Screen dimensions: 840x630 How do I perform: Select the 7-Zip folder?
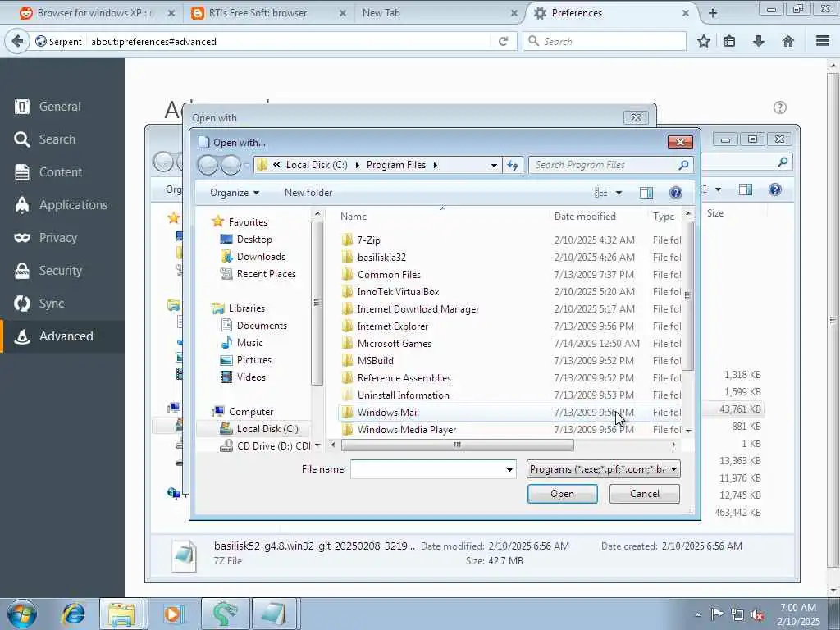510,240
